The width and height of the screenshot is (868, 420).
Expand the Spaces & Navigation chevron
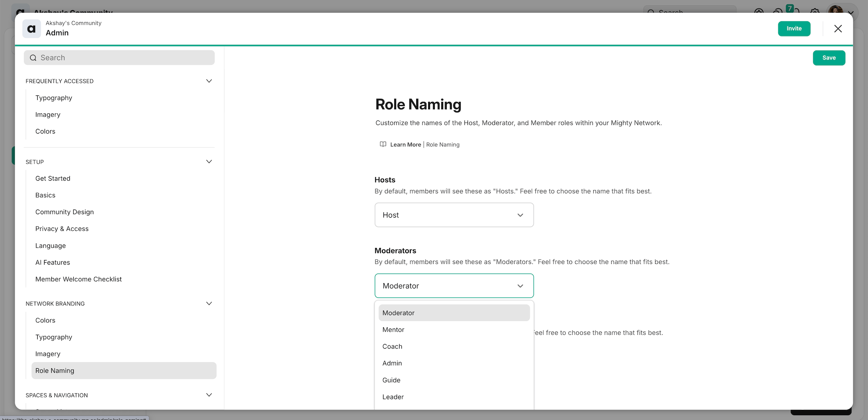click(209, 395)
